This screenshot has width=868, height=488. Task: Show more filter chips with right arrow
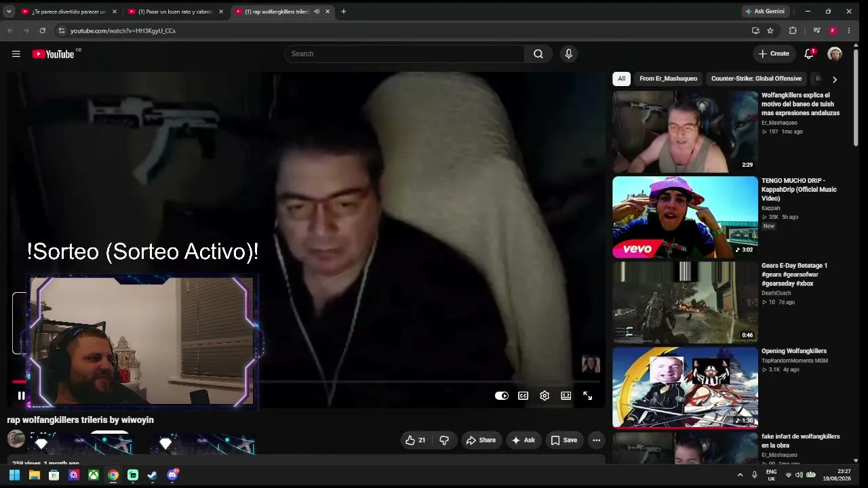click(x=835, y=79)
